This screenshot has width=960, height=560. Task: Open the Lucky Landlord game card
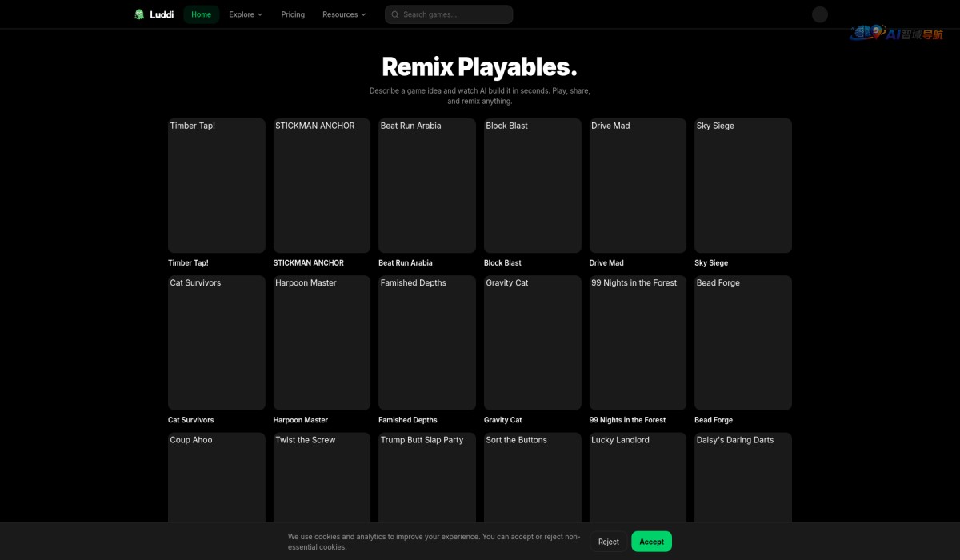tap(638, 478)
